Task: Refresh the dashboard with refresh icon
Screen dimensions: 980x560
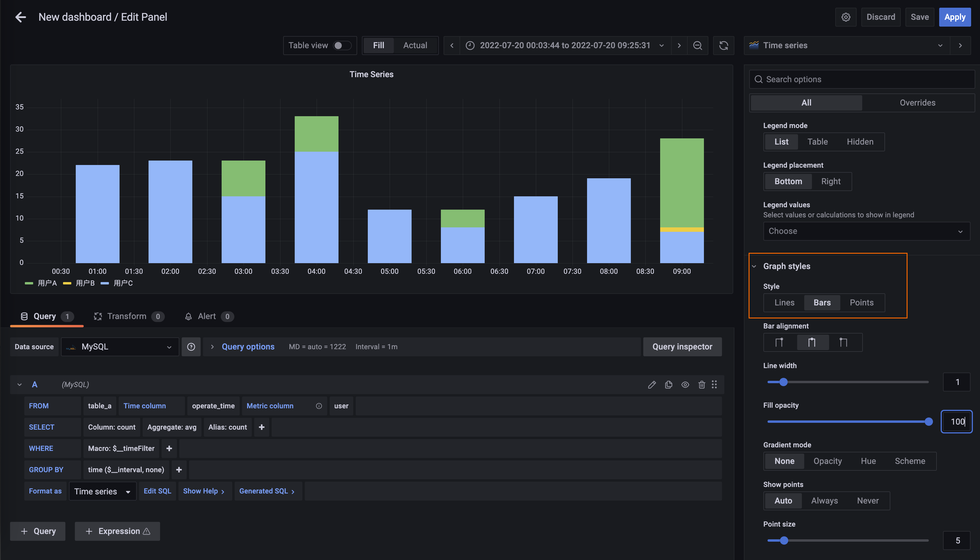Action: [723, 45]
